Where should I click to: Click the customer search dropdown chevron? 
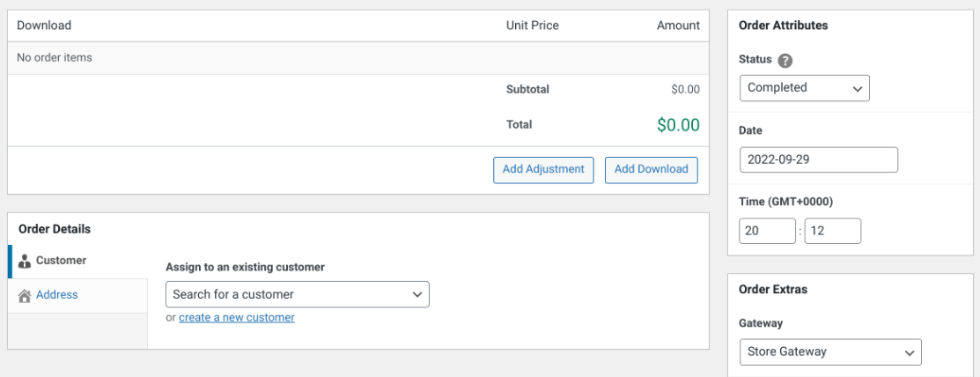coord(416,294)
